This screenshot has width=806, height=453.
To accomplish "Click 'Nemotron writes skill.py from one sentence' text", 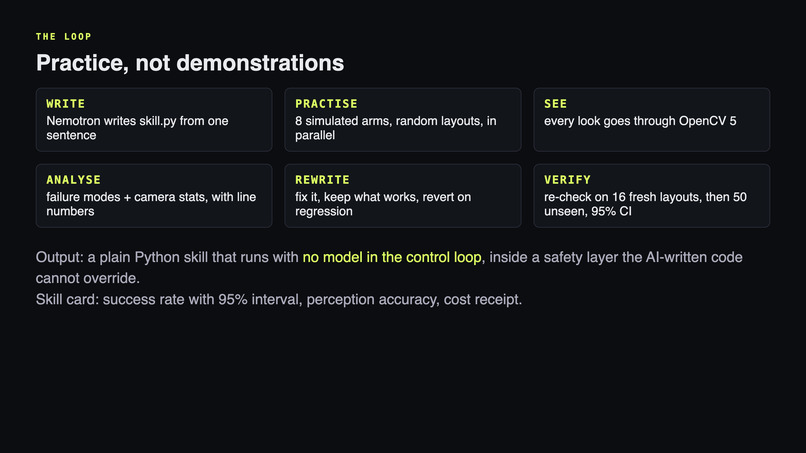I will click(x=137, y=128).
